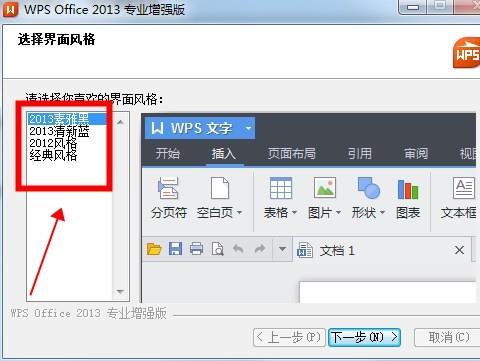This screenshot has height=361, width=480.
Task: Open the 引用 tab in preview
Action: pyautogui.click(x=360, y=153)
